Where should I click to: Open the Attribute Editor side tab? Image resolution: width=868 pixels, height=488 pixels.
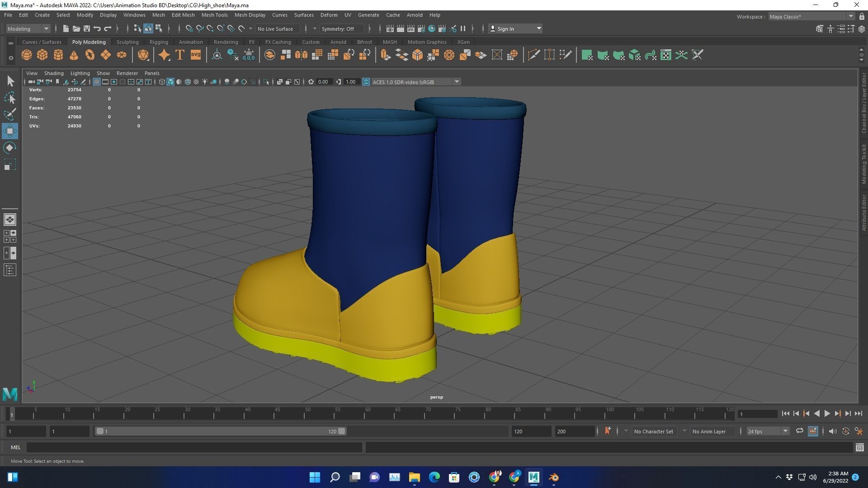pyautogui.click(x=863, y=212)
